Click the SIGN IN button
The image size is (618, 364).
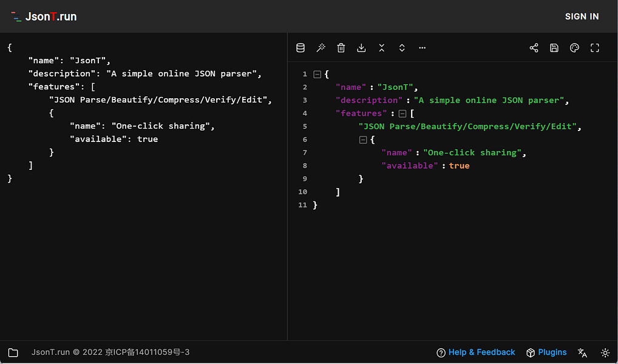582,16
